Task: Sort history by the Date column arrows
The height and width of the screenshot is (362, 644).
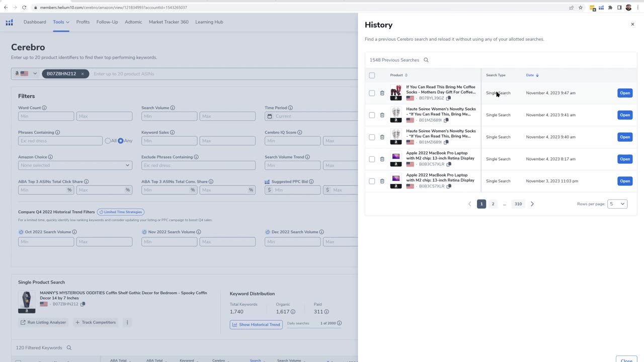Action: (537, 75)
